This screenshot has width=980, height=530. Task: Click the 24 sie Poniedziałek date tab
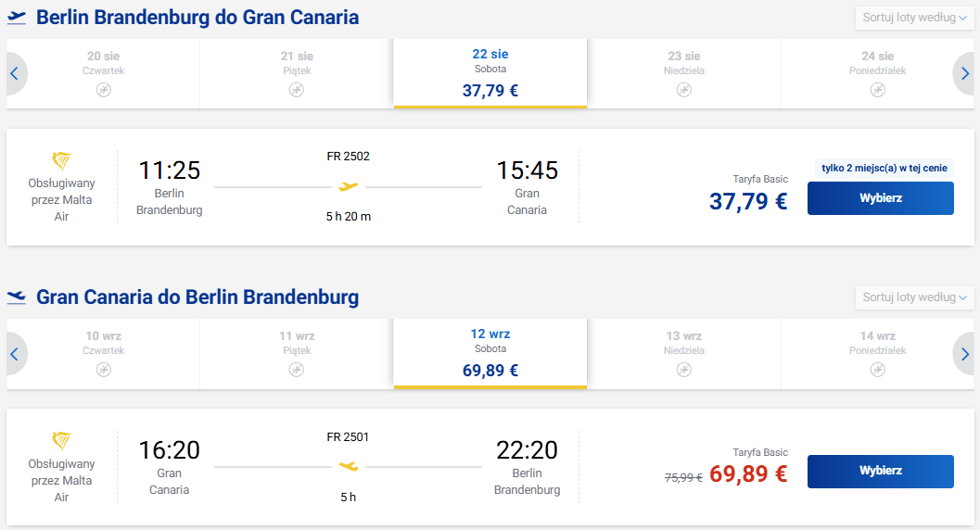(x=877, y=74)
